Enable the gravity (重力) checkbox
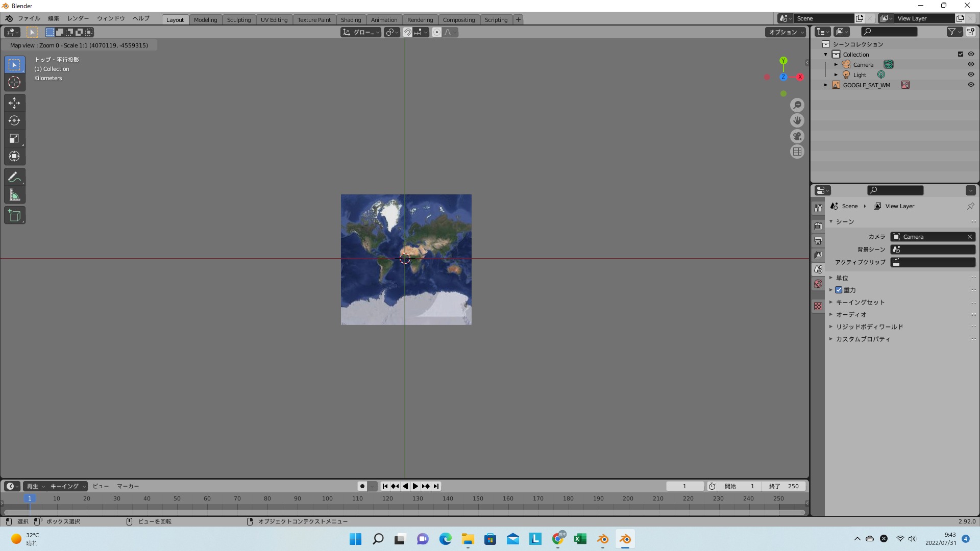Viewport: 980px width, 551px height. [x=839, y=290]
